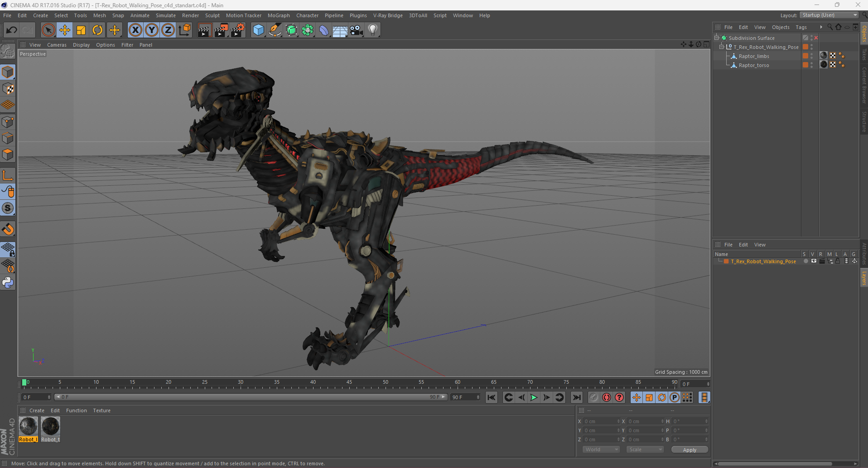Click the X position input field
The image size is (868, 468).
(x=602, y=421)
